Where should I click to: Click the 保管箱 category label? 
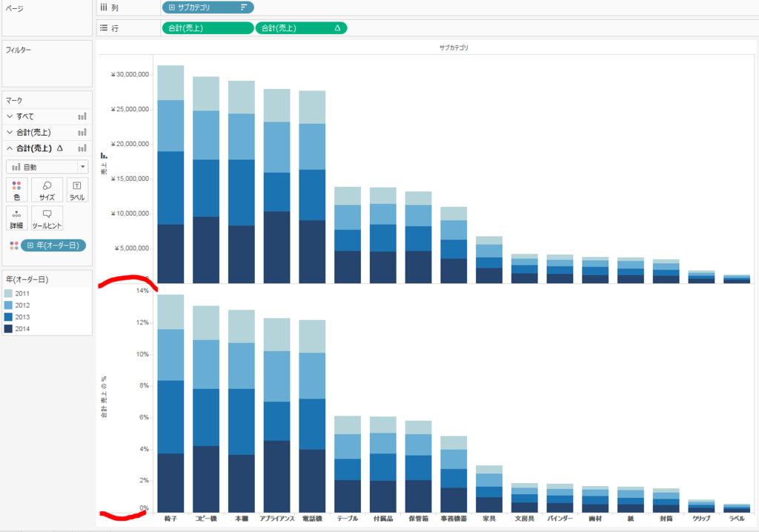(418, 519)
